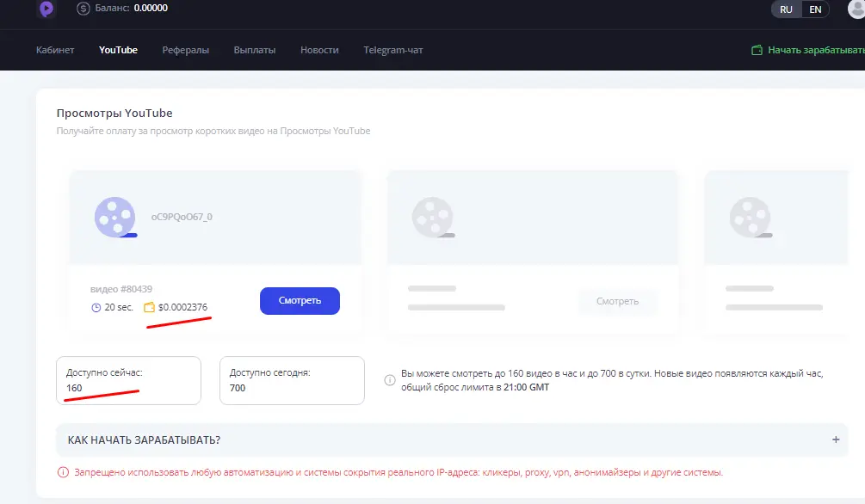The height and width of the screenshot is (504, 865).
Task: Go to the Выплаты page
Action: [254, 50]
